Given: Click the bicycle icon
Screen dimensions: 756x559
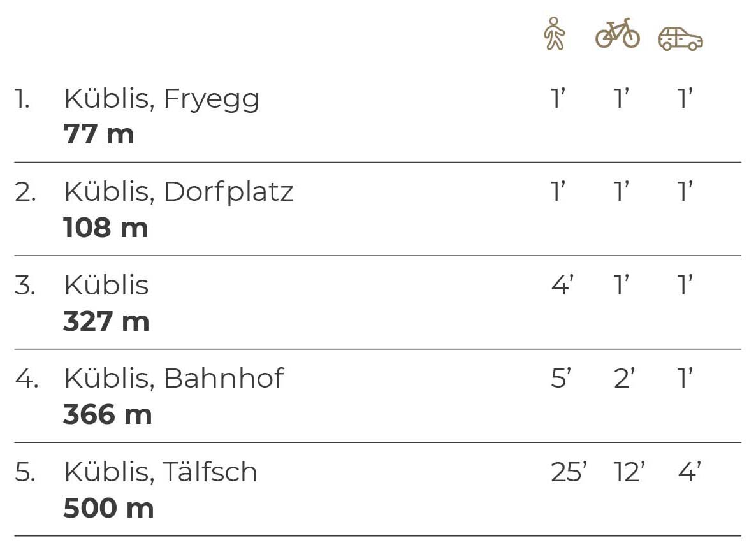Looking at the screenshot, I should [618, 33].
